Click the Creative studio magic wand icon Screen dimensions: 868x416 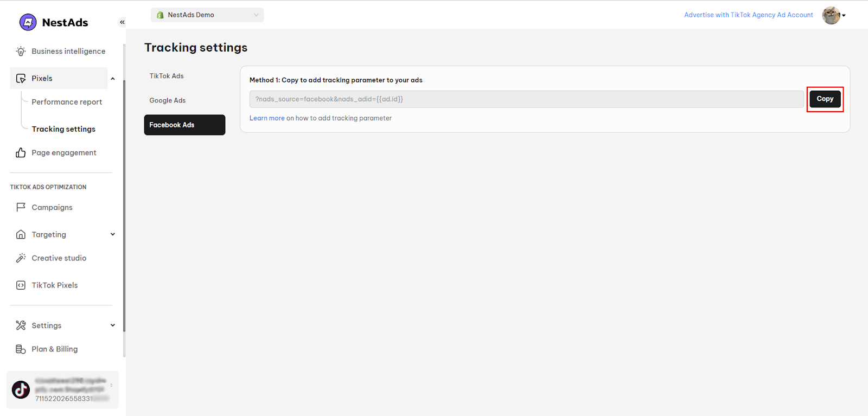pos(21,258)
